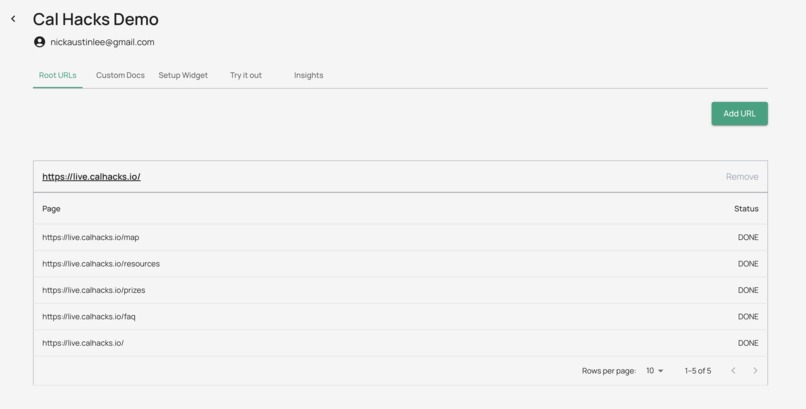The image size is (806, 409).
Task: Click the Add URL button
Action: pyautogui.click(x=740, y=114)
